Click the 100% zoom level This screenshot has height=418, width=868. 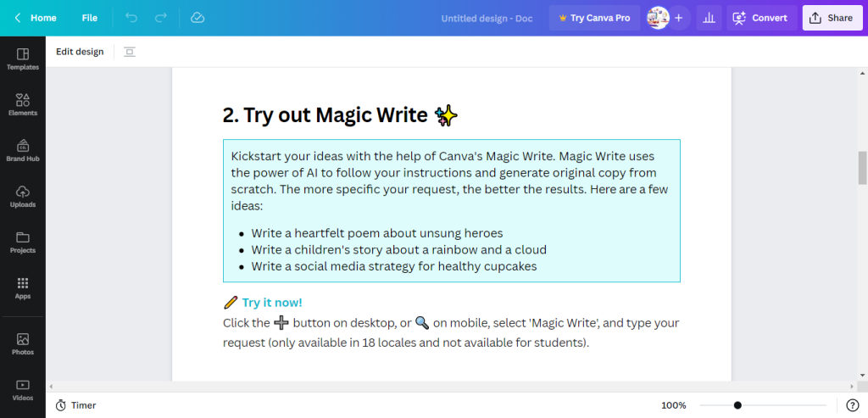pos(674,405)
